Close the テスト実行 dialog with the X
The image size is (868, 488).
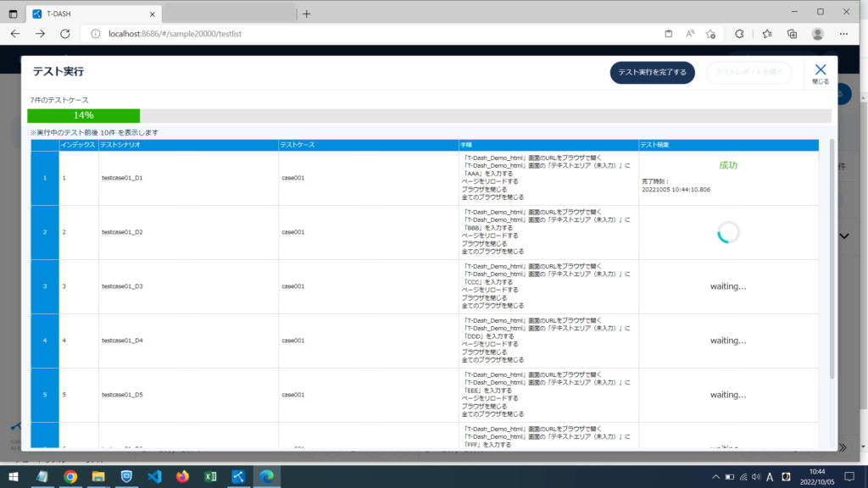click(x=820, y=72)
